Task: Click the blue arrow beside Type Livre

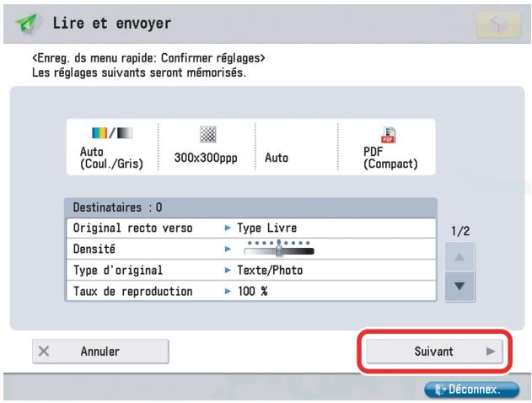Action: tap(228, 228)
